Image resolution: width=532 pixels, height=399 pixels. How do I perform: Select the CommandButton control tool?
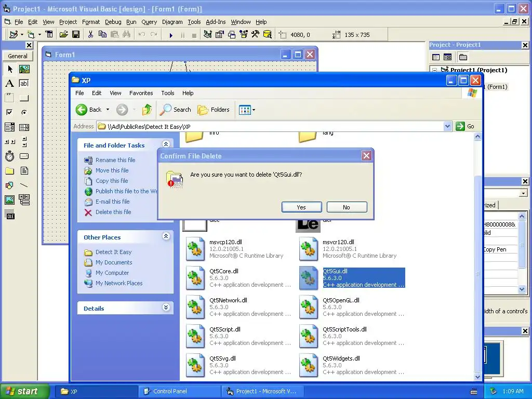click(x=24, y=98)
